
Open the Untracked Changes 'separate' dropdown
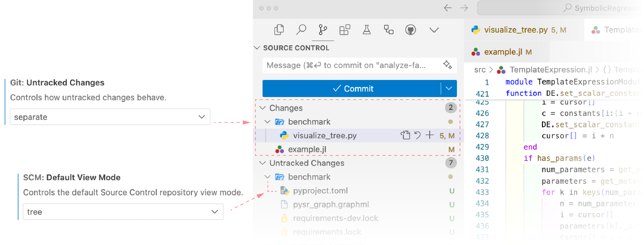click(110, 117)
